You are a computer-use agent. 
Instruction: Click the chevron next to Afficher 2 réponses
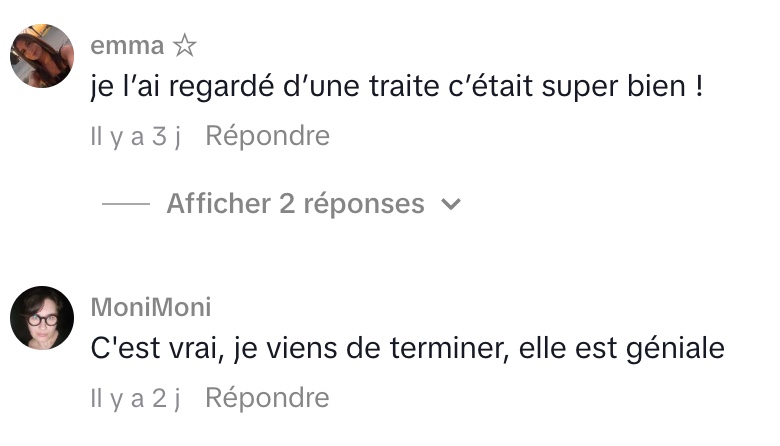point(451,205)
